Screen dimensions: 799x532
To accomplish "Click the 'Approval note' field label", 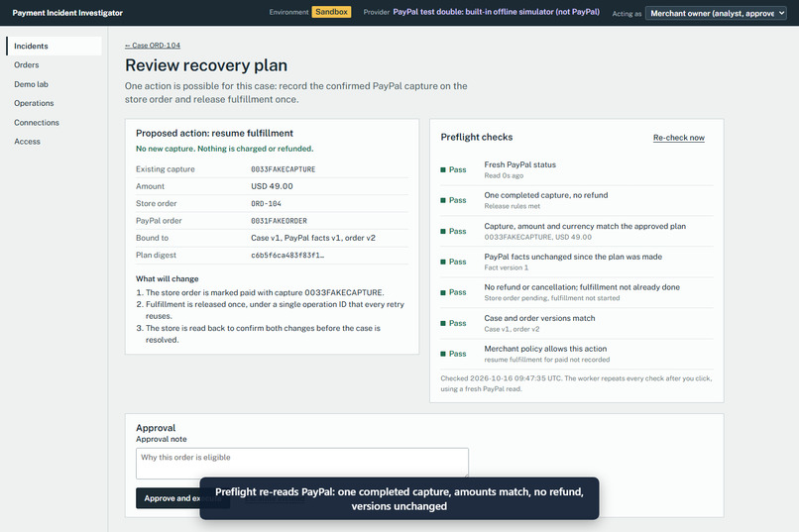I will (161, 439).
